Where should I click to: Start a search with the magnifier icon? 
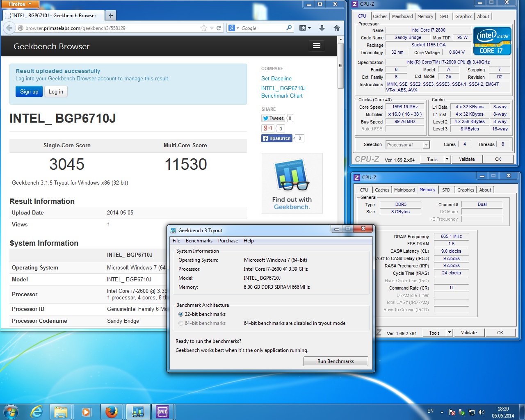(289, 28)
